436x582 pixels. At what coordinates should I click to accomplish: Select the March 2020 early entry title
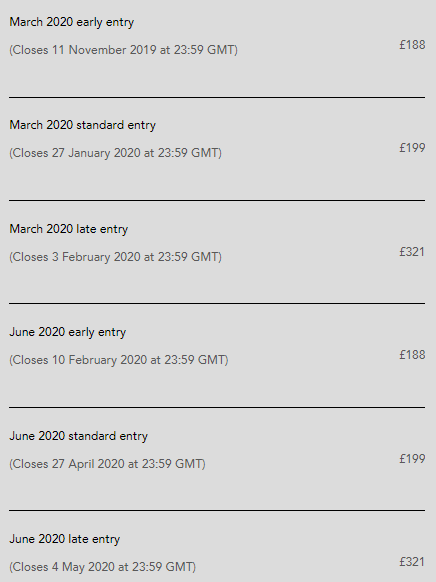pos(72,22)
